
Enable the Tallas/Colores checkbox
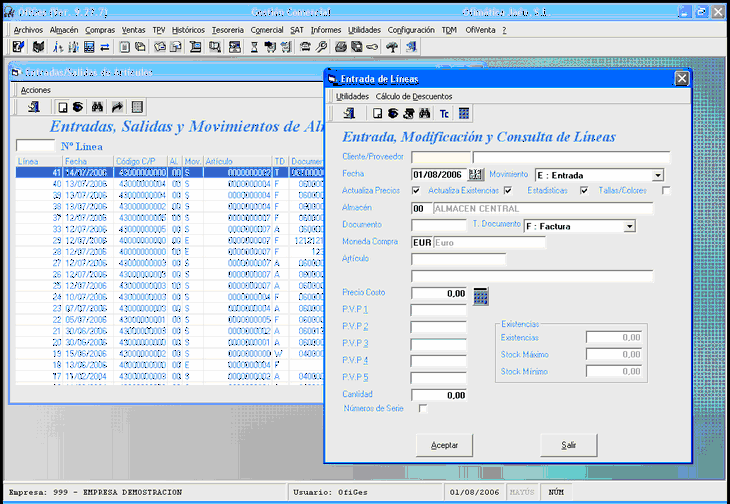pos(666,191)
